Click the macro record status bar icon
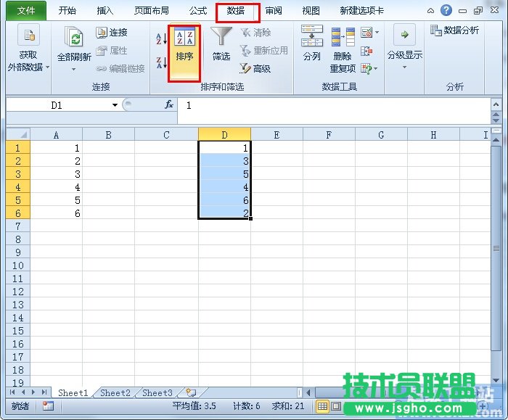This screenshot has width=508, height=420. 49,405
